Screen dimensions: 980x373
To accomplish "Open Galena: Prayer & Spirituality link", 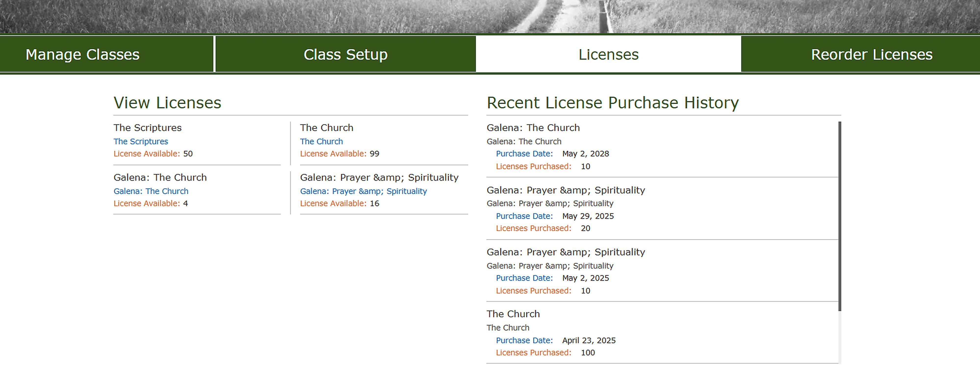I will [363, 191].
